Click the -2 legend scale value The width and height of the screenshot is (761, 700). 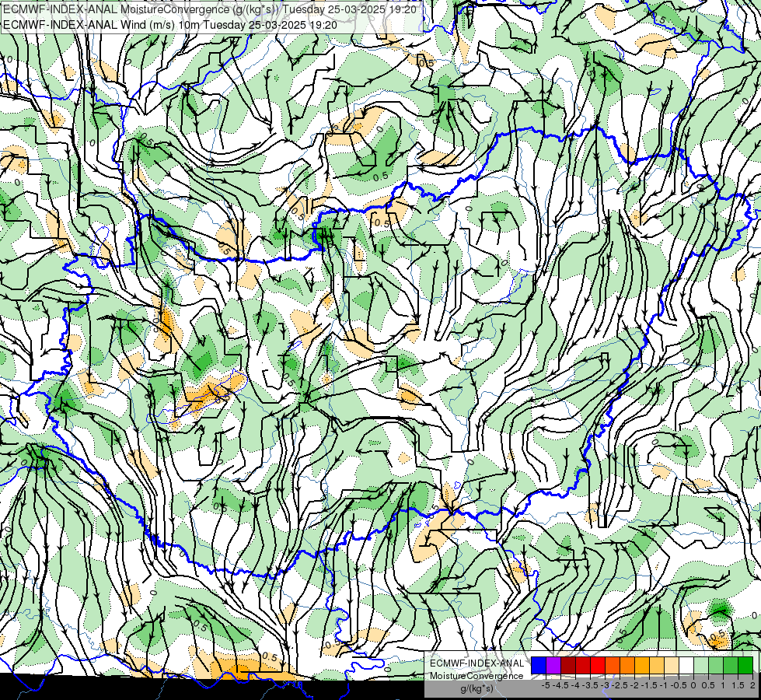(634, 685)
